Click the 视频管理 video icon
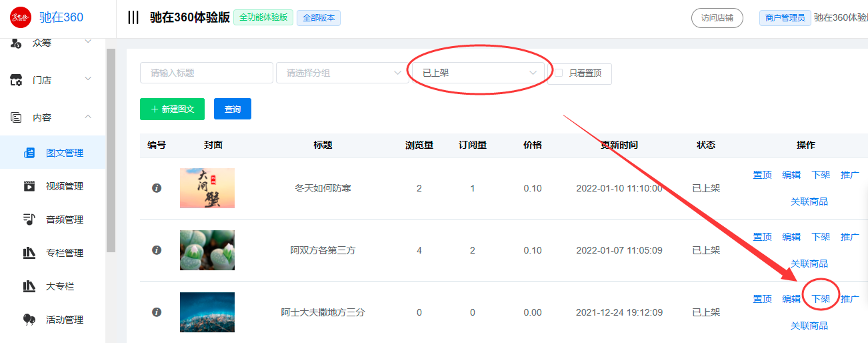Image resolution: width=868 pixels, height=343 pixels. click(x=29, y=186)
